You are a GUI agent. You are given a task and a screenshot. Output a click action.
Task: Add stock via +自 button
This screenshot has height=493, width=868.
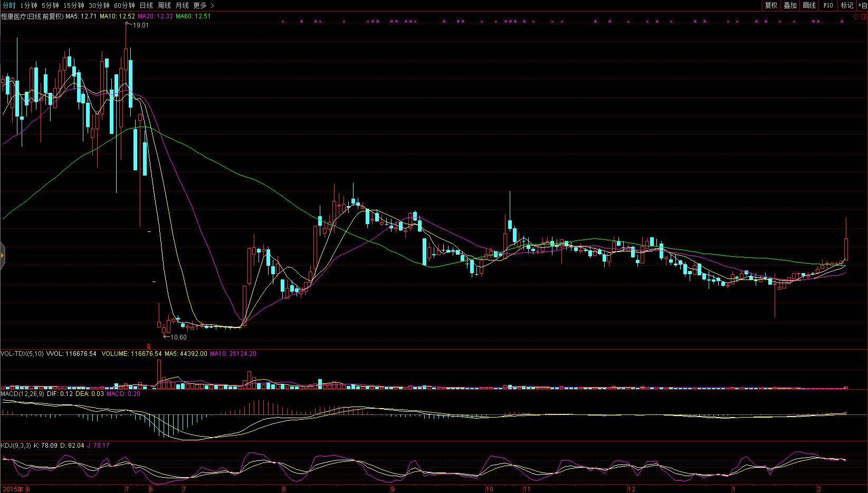862,5
